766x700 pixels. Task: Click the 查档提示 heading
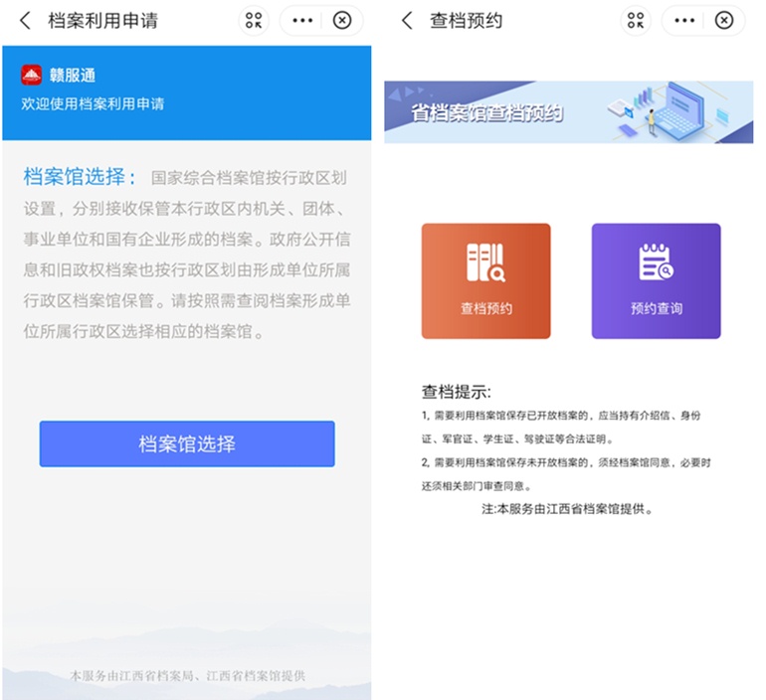click(456, 392)
